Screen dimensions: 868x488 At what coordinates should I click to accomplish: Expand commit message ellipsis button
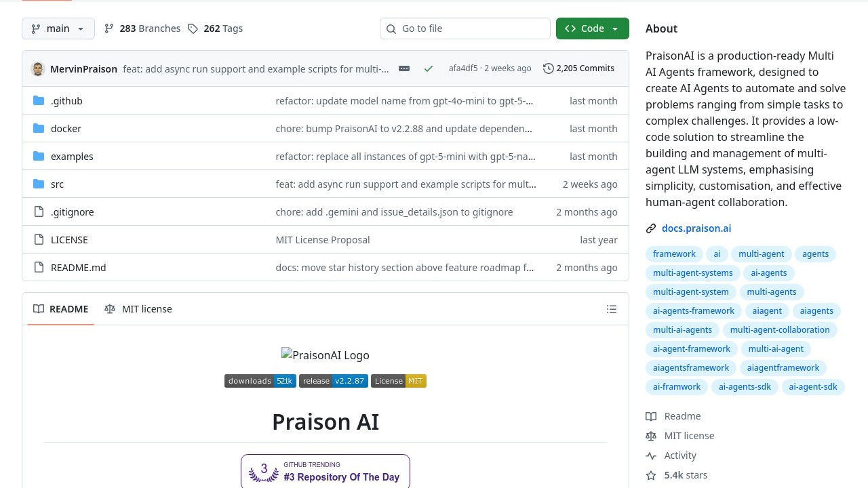pos(404,68)
